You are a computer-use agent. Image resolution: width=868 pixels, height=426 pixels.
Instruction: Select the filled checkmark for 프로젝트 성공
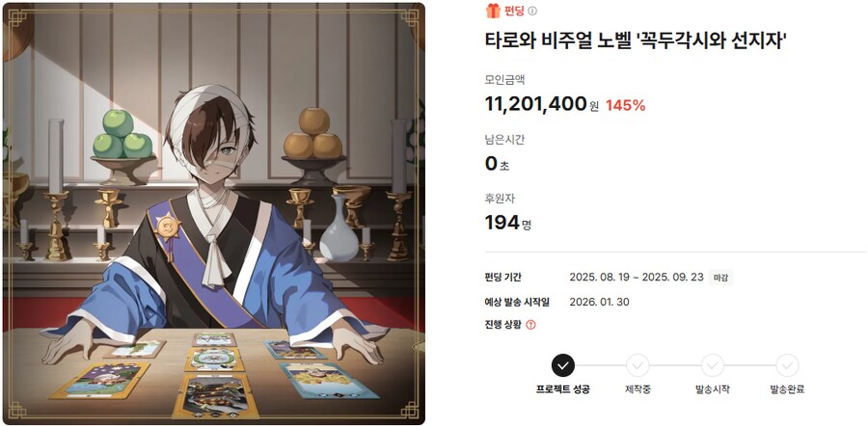click(x=563, y=365)
